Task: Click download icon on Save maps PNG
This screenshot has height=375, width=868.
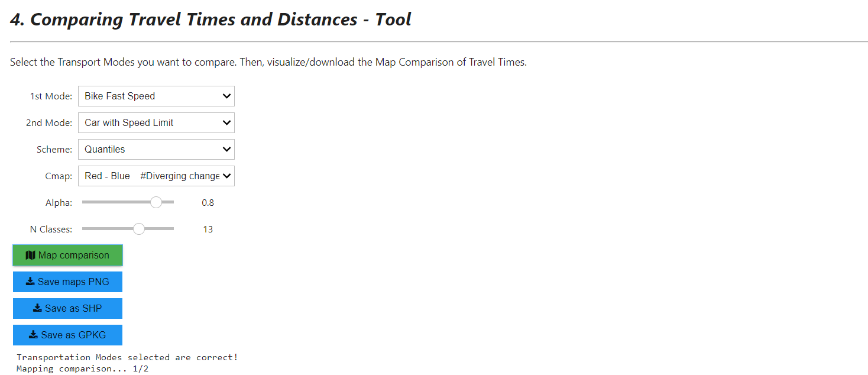Action: click(x=30, y=282)
